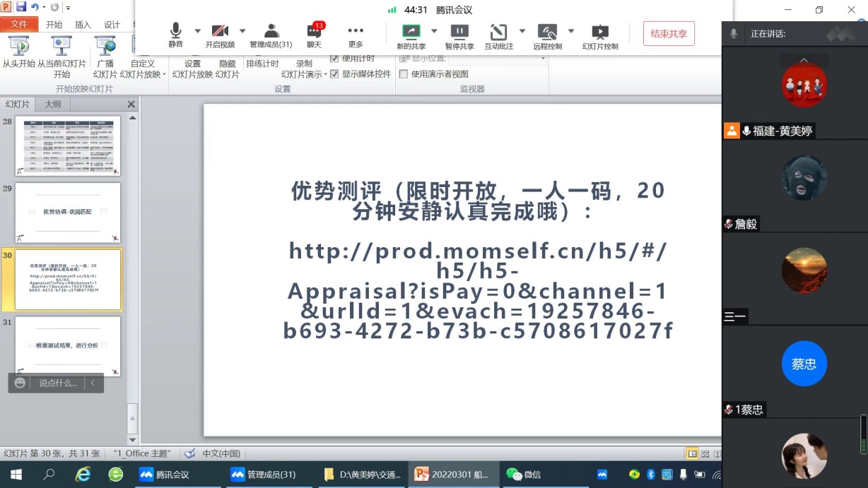This screenshot has width=868, height=488.
Task: Start slideshow 从头开始 from the beginning
Action: pyautogui.click(x=18, y=52)
